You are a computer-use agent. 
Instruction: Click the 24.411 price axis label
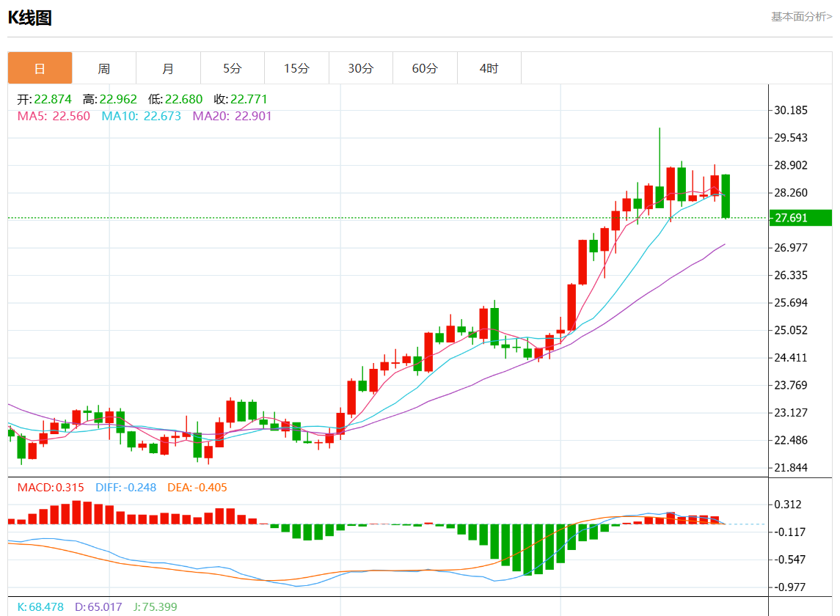(x=791, y=357)
